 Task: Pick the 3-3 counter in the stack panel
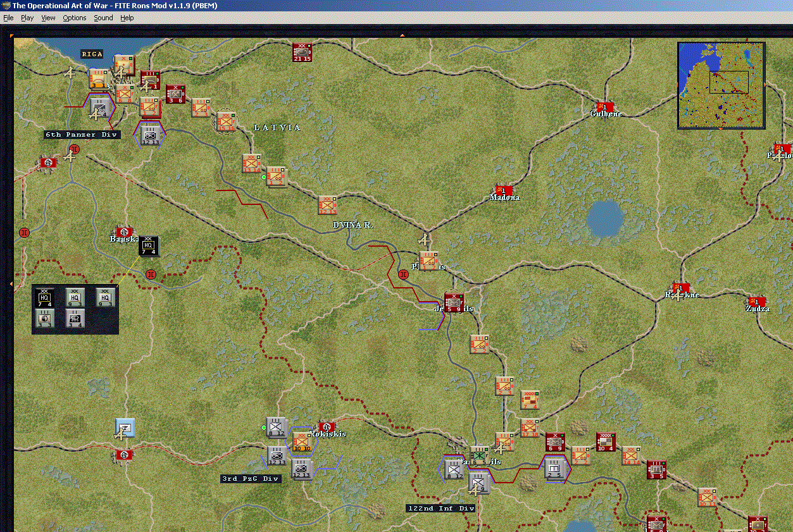pos(44,318)
